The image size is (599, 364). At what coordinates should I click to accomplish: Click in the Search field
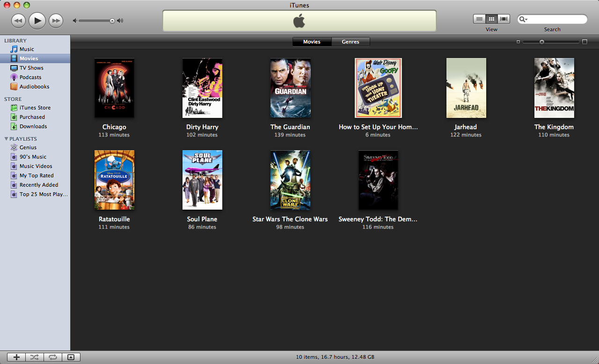pos(552,19)
